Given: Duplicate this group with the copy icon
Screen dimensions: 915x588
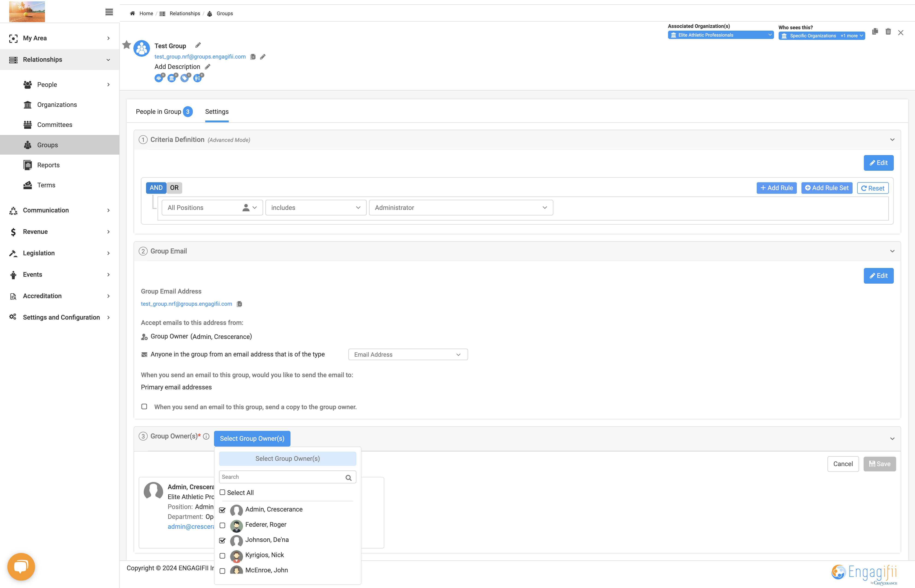Looking at the screenshot, I should tap(875, 31).
